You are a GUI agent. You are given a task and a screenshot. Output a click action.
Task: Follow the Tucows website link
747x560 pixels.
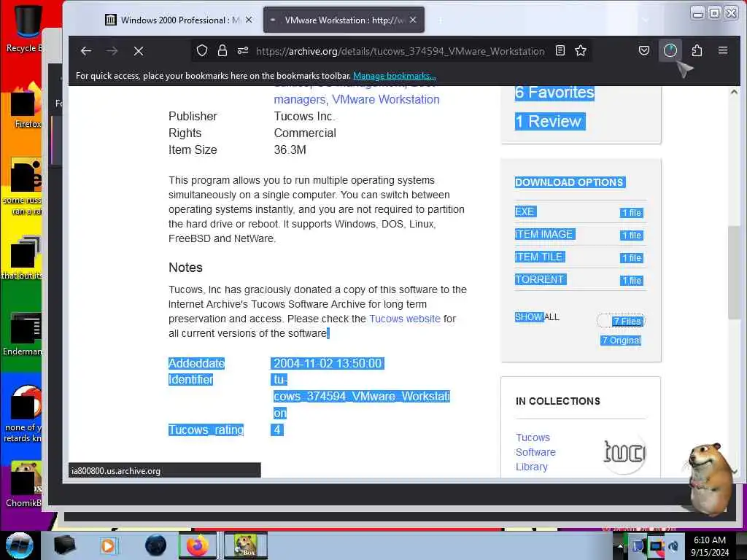[x=405, y=319]
